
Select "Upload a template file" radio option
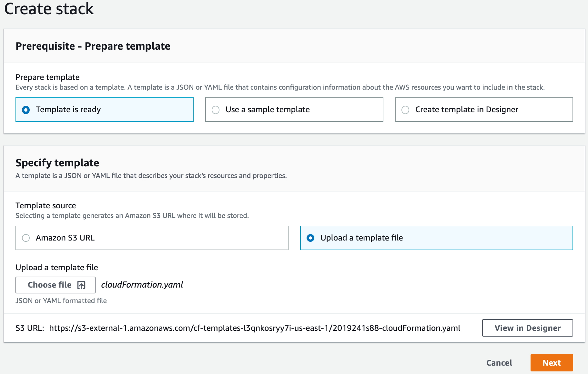point(310,238)
